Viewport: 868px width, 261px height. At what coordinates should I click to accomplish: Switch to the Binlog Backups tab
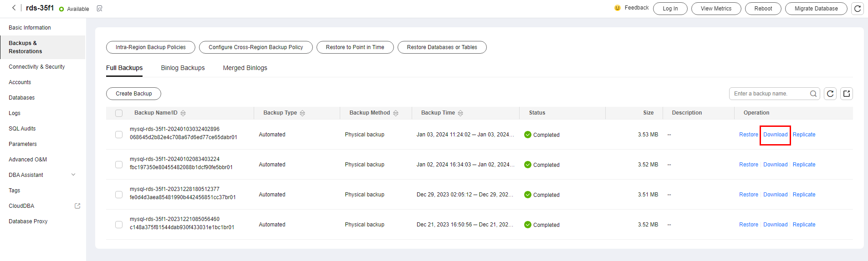click(183, 68)
